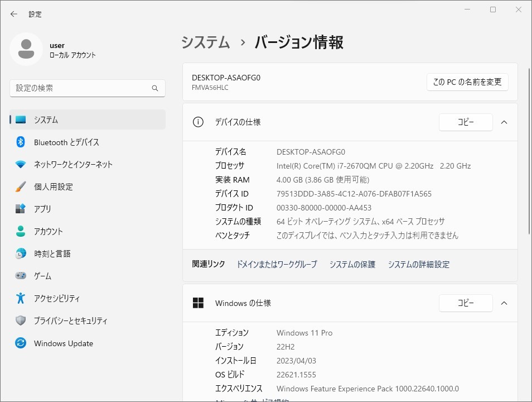The height and width of the screenshot is (402, 532).
Task: Click the Bluetooth icon in sidebar
Action: tap(21, 142)
